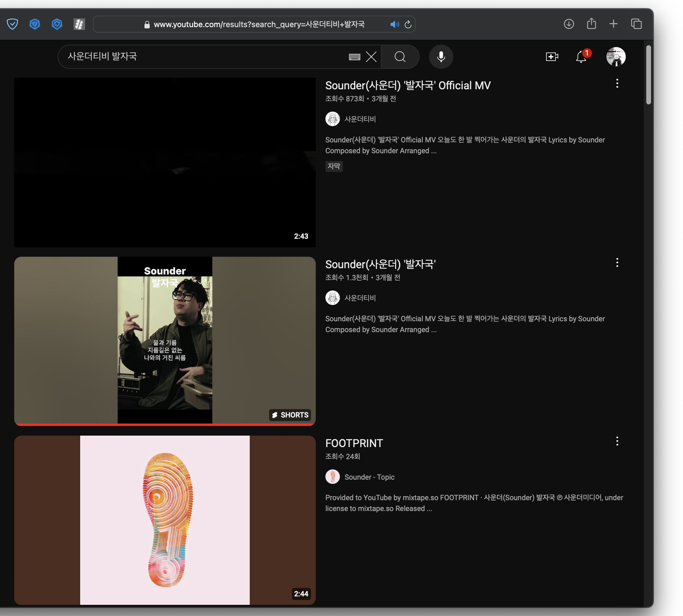The image size is (683, 616).
Task: Click the second blue shield extension icon
Action: [34, 24]
